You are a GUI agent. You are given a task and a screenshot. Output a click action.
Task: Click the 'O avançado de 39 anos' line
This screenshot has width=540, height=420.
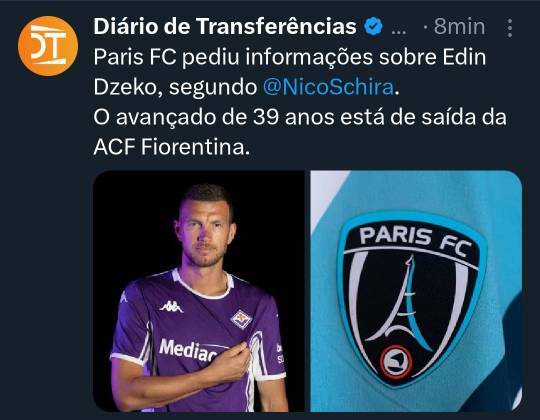[300, 117]
